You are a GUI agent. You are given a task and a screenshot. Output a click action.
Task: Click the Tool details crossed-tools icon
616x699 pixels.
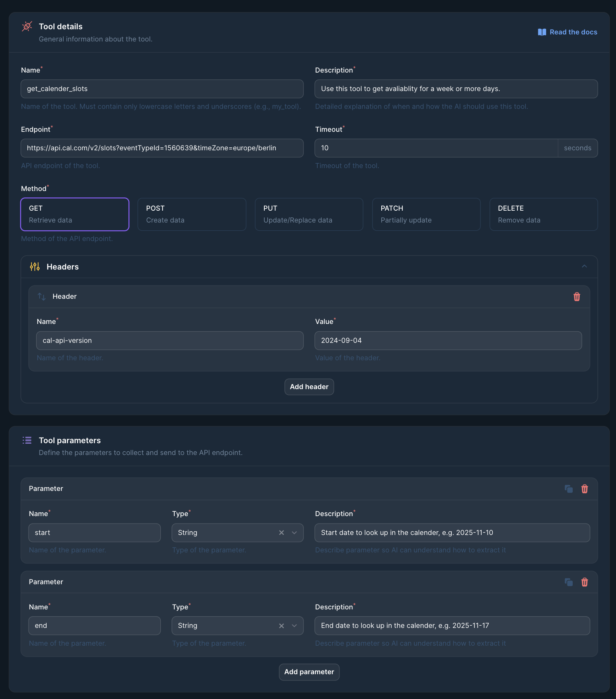click(x=27, y=26)
